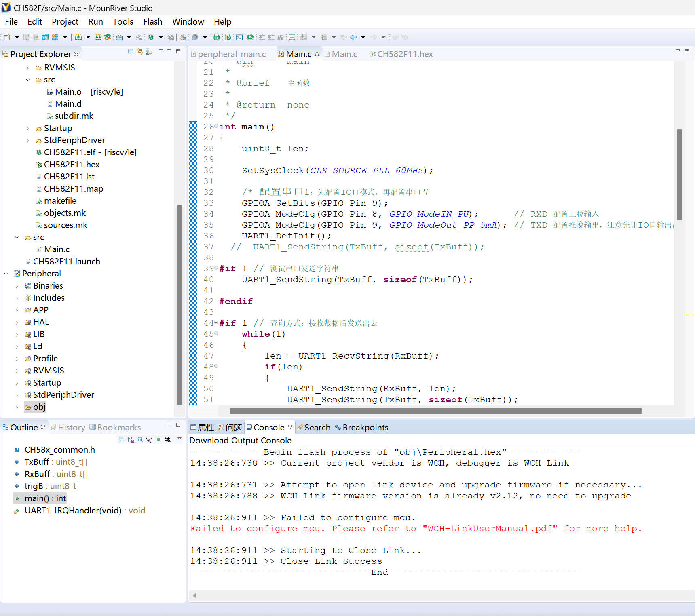Select Main.o - [riscv/le] file
Screen dimensions: 695x616
pos(85,92)
